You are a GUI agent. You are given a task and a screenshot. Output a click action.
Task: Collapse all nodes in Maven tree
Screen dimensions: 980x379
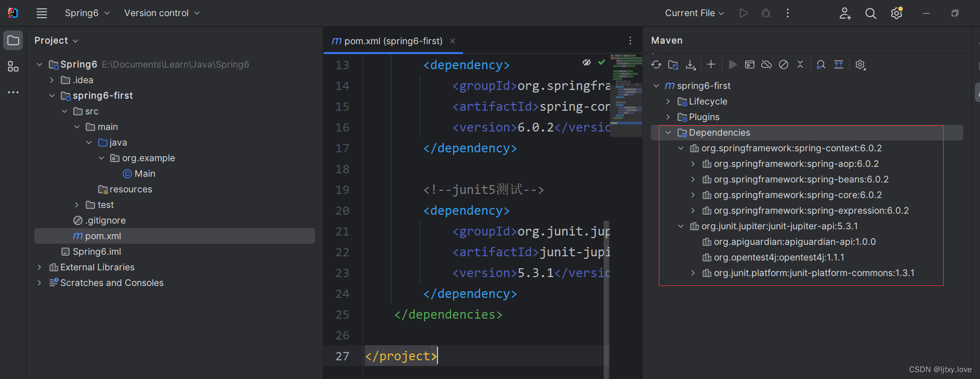point(800,64)
